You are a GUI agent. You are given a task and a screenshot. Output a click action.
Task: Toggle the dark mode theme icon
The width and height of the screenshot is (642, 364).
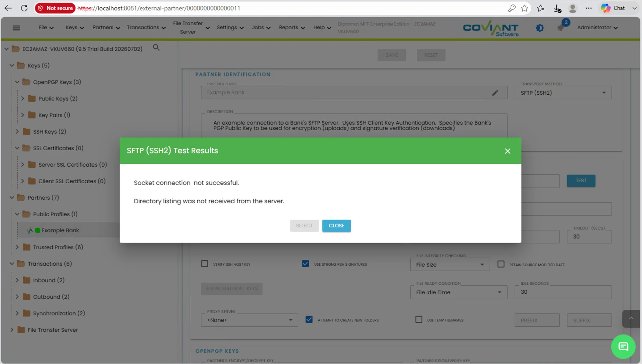coord(540,28)
